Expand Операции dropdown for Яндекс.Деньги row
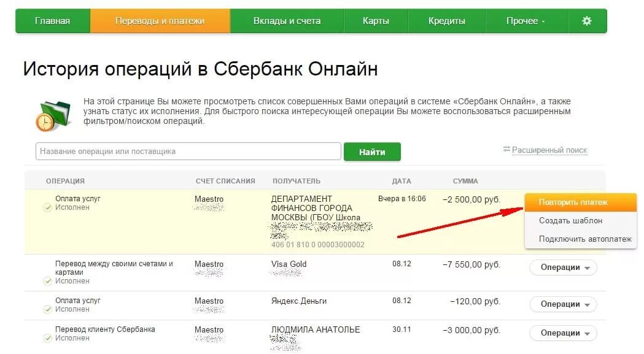644x354 pixels. tap(563, 305)
